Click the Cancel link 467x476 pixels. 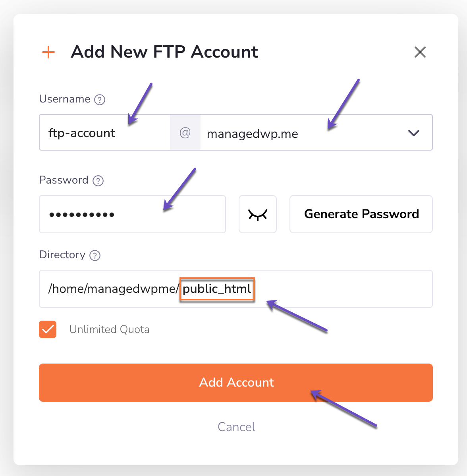236,427
